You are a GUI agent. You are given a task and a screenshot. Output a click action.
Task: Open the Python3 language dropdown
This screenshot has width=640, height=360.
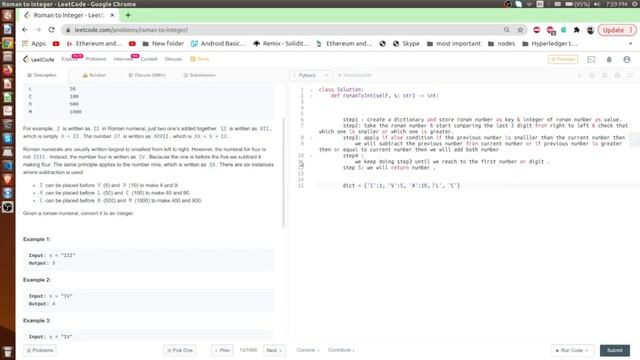pyautogui.click(x=311, y=75)
